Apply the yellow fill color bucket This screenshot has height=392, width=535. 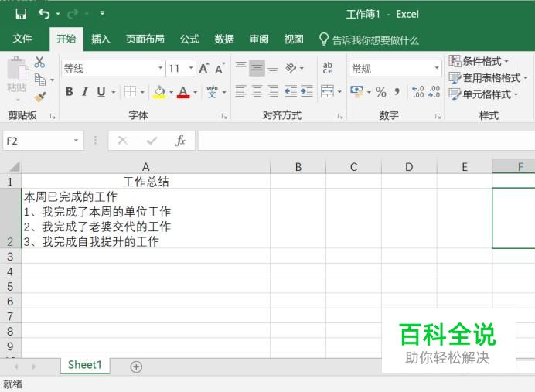(159, 91)
